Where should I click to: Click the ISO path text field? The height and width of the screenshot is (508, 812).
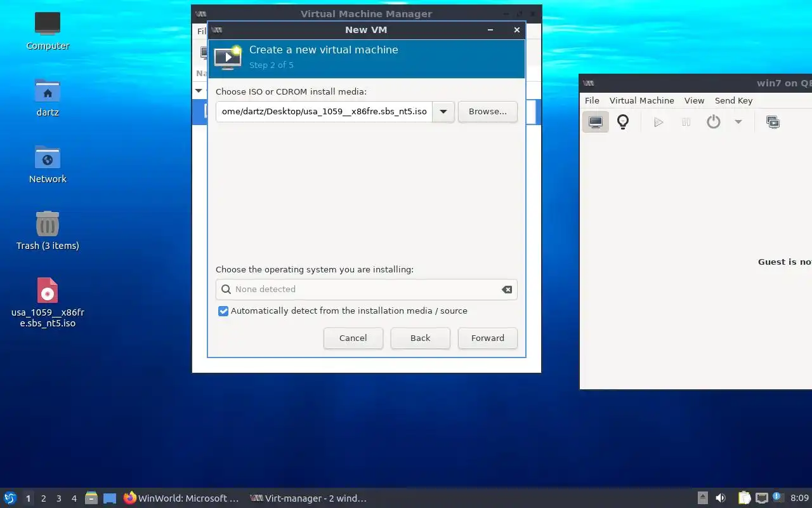coord(324,112)
